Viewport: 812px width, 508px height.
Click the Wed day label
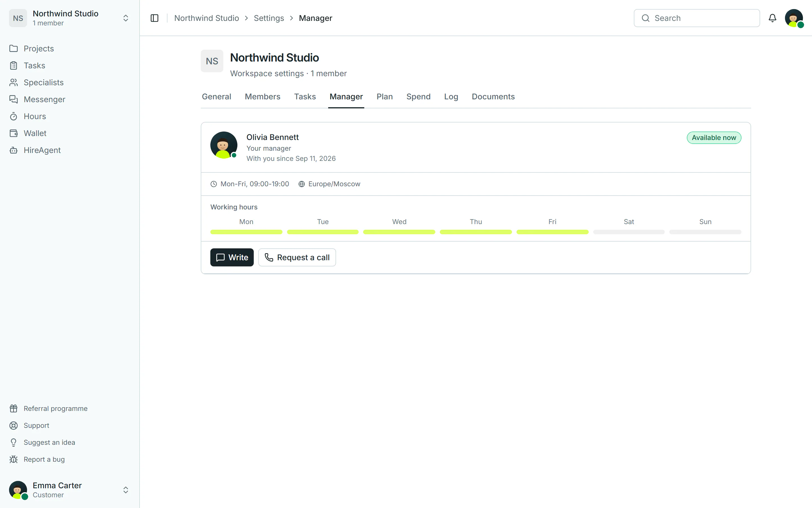pyautogui.click(x=399, y=222)
